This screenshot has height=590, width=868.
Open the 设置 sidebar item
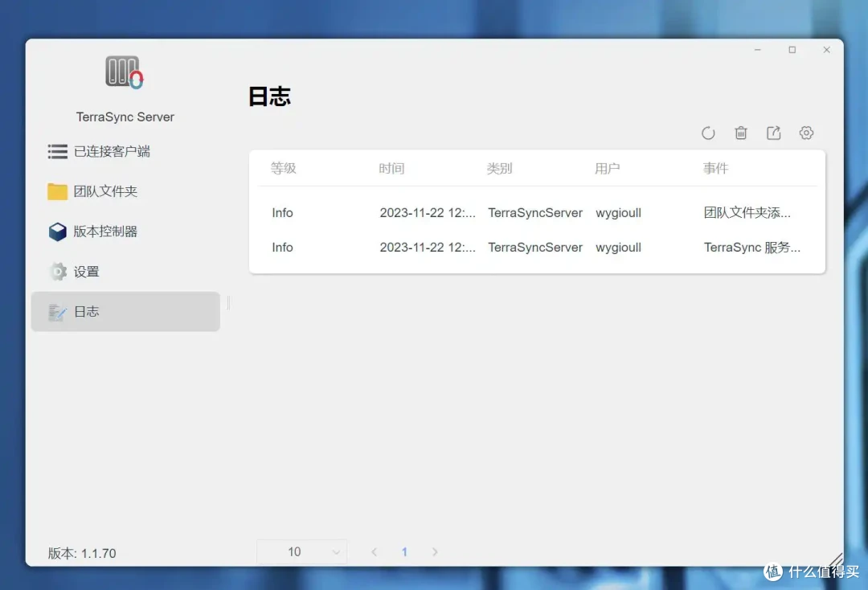tap(125, 272)
